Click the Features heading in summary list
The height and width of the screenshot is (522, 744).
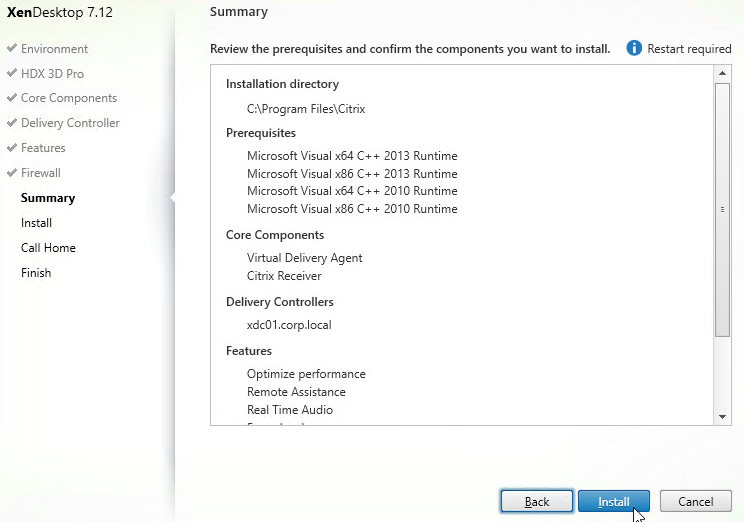pos(249,351)
